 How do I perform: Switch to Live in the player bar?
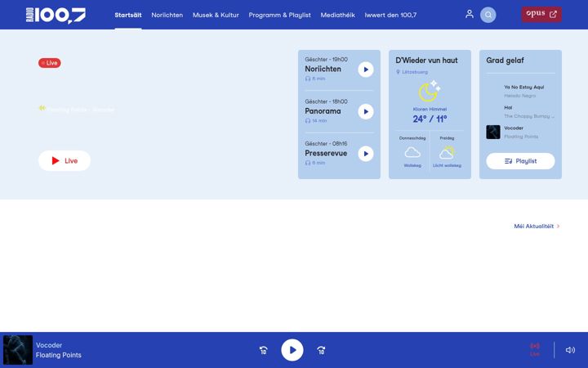click(535, 350)
